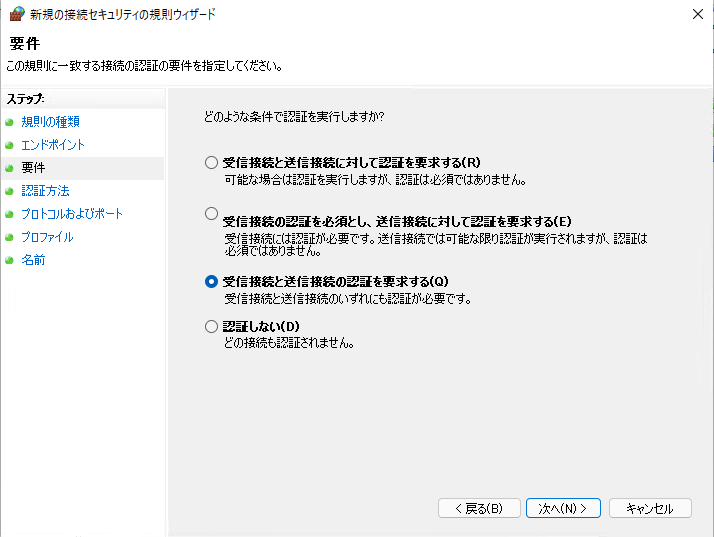Open the 認証方法 step
714x537 pixels.
point(45,191)
